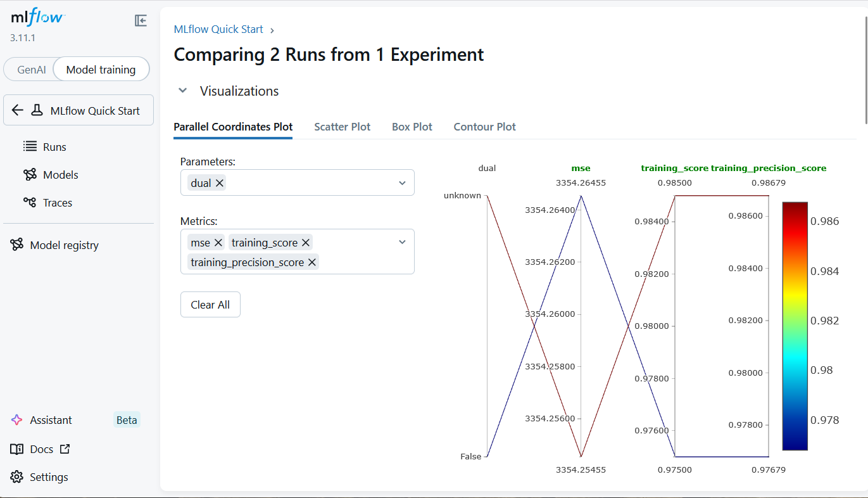868x498 pixels.
Task: Click the 3354.26455 value above mse axis
Action: 581,183
